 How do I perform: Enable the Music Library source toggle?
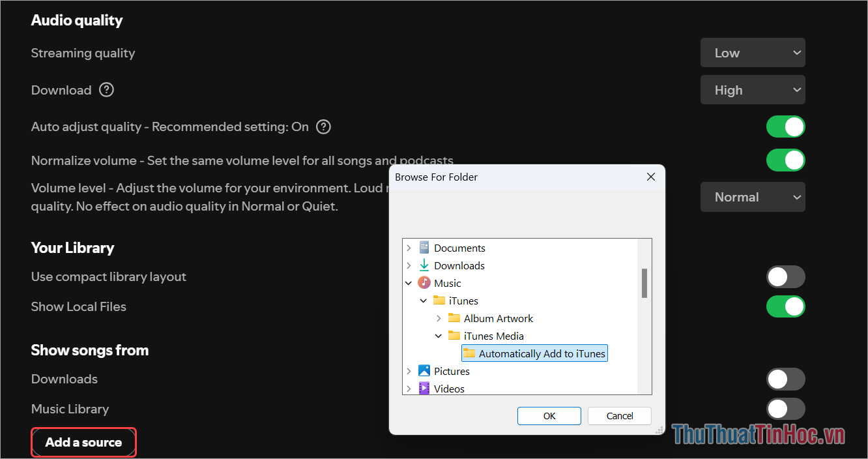pyautogui.click(x=785, y=409)
